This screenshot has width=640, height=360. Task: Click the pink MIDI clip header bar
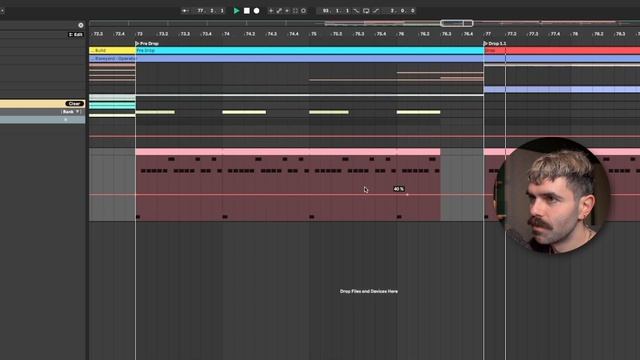coord(288,152)
